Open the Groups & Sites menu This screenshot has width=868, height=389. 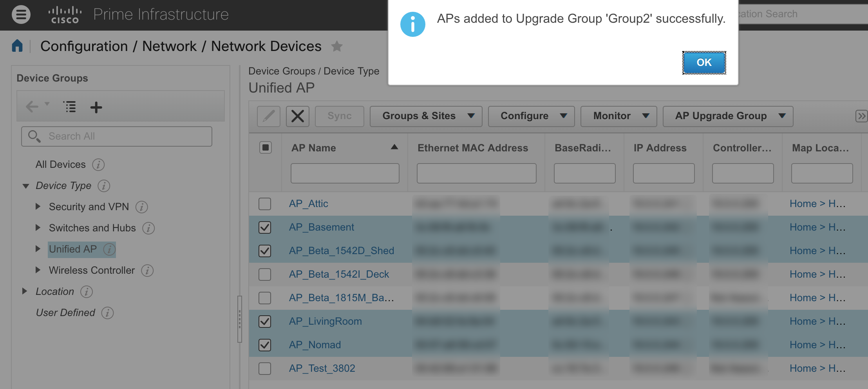click(426, 116)
